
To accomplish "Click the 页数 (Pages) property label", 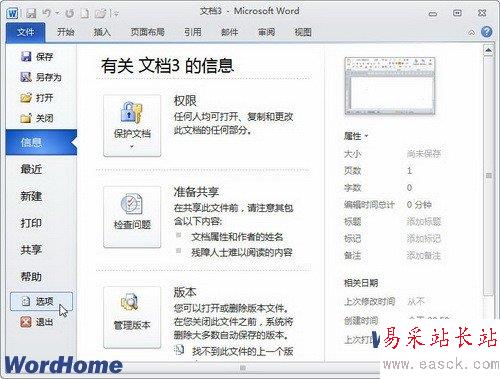I will [353, 171].
